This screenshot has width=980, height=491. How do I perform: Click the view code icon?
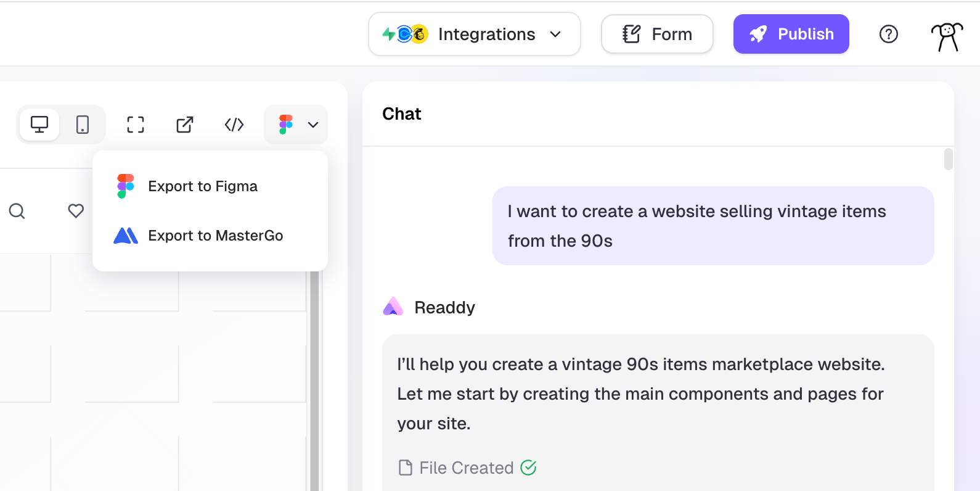tap(234, 125)
